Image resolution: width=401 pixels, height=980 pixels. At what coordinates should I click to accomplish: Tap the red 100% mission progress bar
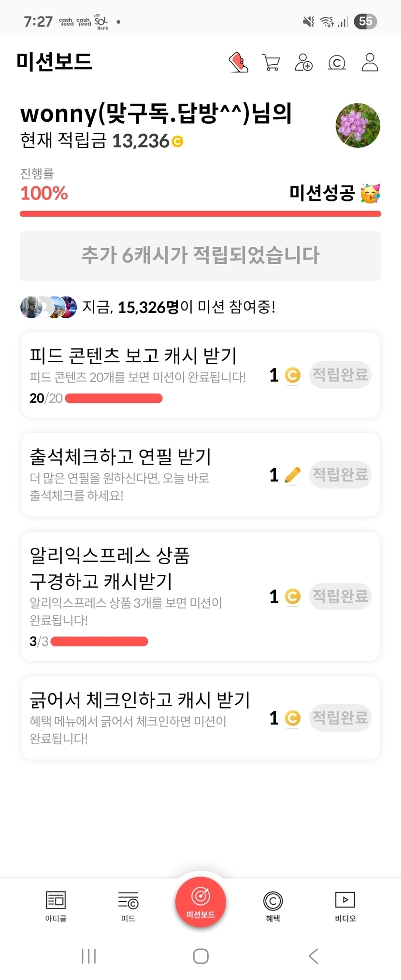pos(200,214)
